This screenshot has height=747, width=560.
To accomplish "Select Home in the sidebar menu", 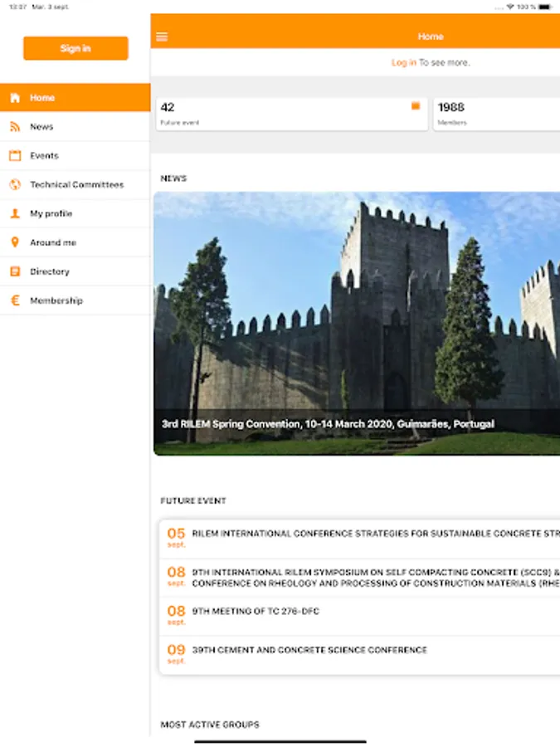I will [75, 98].
